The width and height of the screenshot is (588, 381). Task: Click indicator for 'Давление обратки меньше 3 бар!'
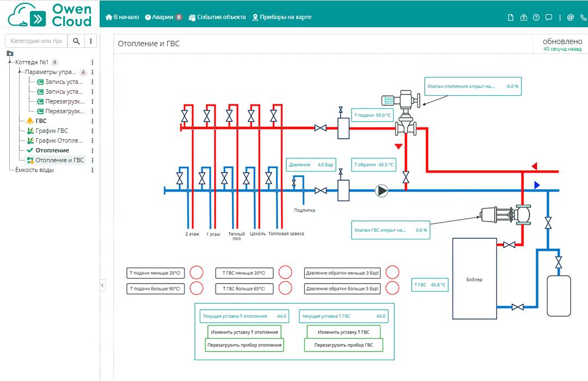392,272
